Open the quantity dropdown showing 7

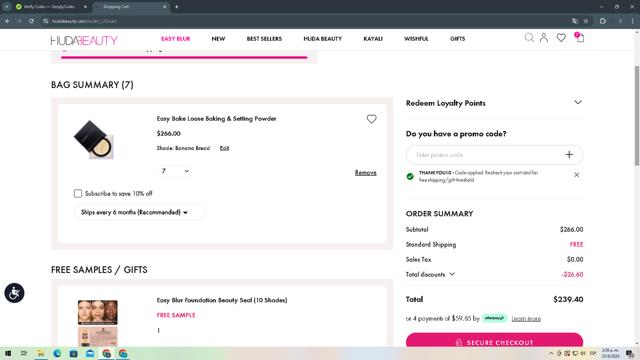pos(175,171)
